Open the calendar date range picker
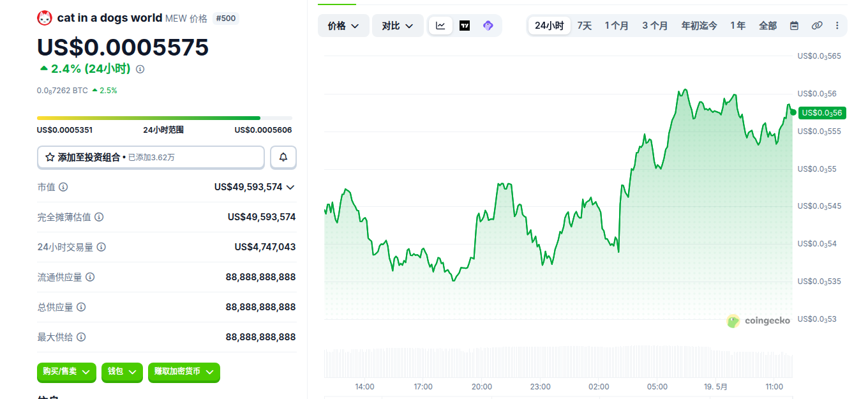The height and width of the screenshot is (399, 868). (x=795, y=26)
